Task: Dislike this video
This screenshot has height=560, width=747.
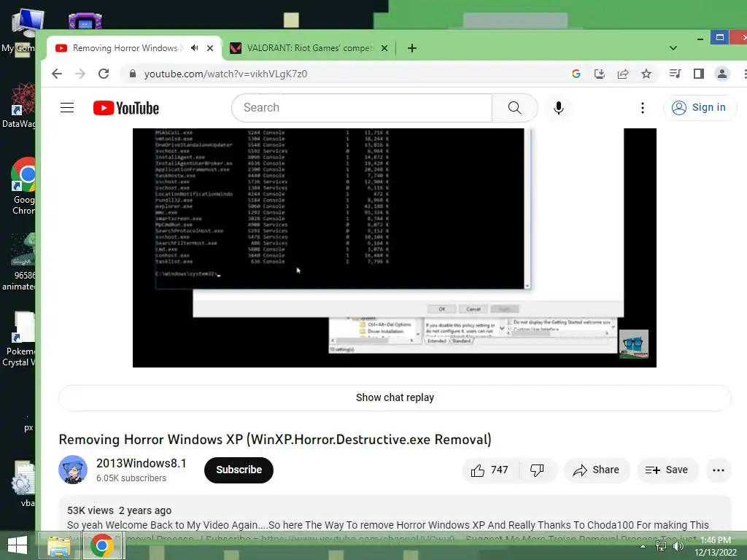Action: point(537,470)
